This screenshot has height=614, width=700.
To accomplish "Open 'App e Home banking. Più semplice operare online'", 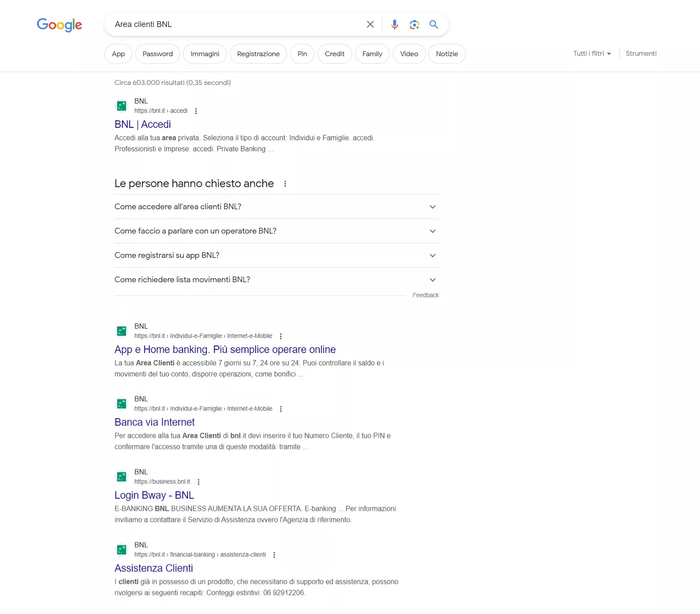I will click(225, 349).
